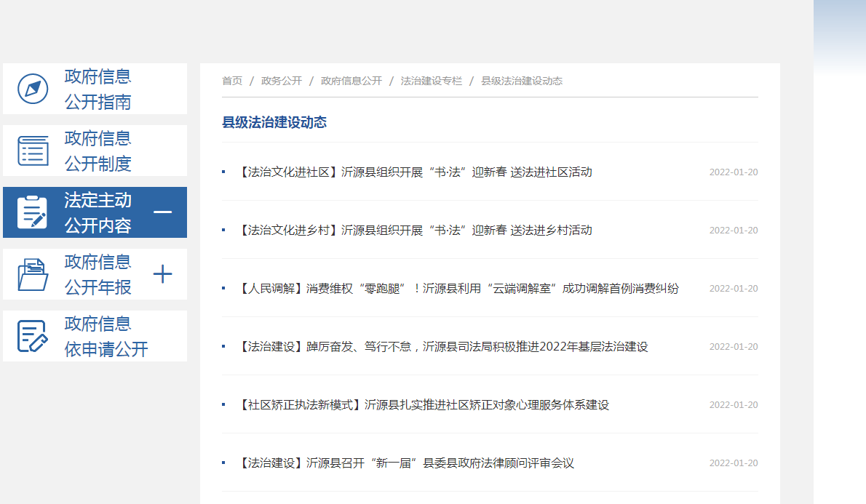The image size is (866, 504).
Task: Select the 政府信息依申请公开 menu text
Action: pyautogui.click(x=106, y=336)
